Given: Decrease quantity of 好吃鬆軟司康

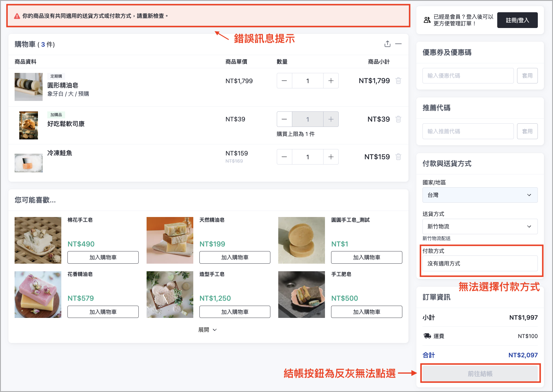Looking at the screenshot, I should coord(284,119).
